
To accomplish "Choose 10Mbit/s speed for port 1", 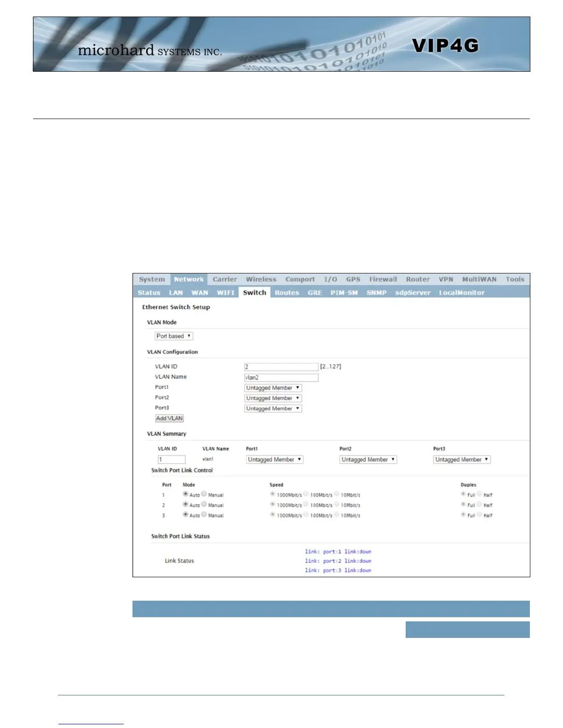I will pos(337,494).
